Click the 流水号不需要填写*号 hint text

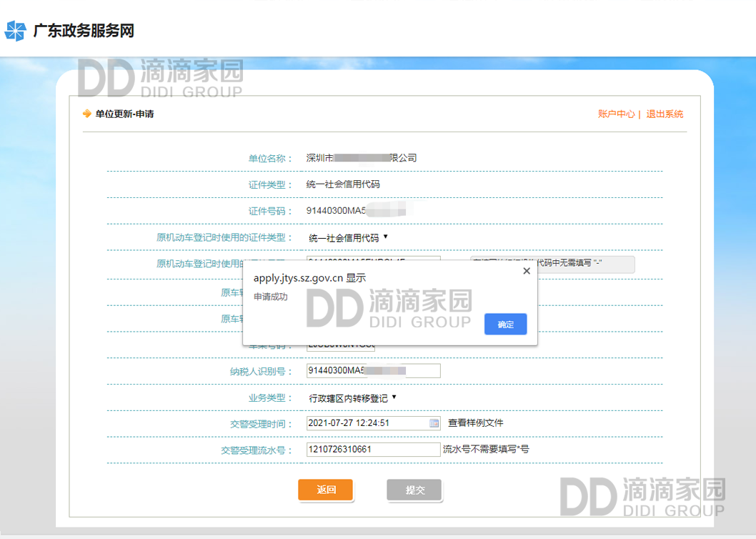485,449
